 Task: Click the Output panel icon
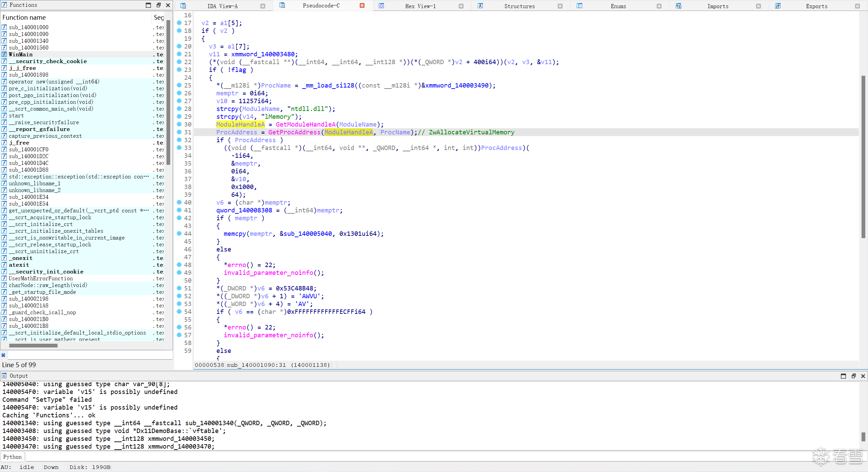[4, 376]
